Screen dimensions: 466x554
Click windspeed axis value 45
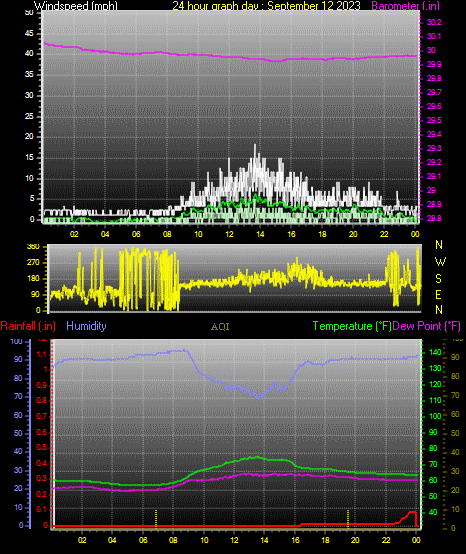click(29, 33)
